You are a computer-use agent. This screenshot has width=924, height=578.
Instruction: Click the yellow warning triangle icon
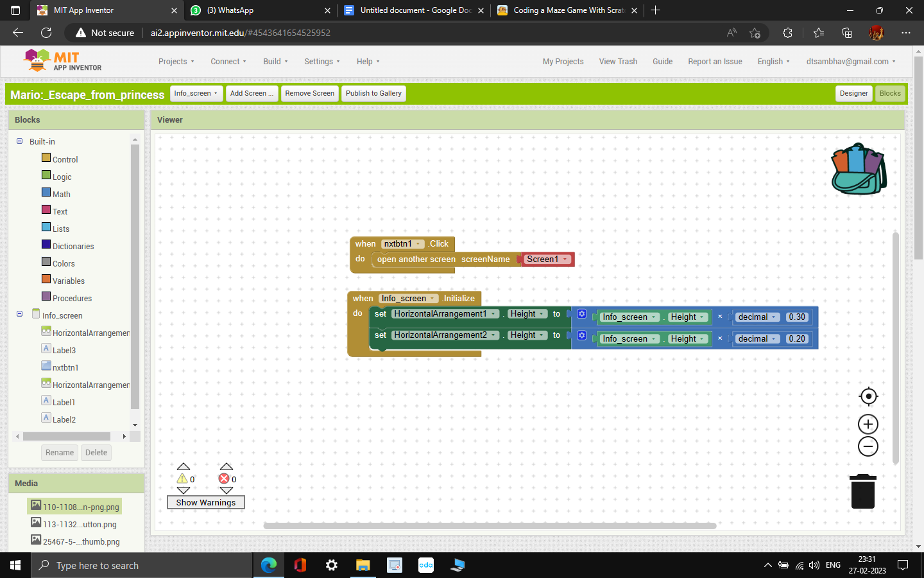[x=182, y=478]
